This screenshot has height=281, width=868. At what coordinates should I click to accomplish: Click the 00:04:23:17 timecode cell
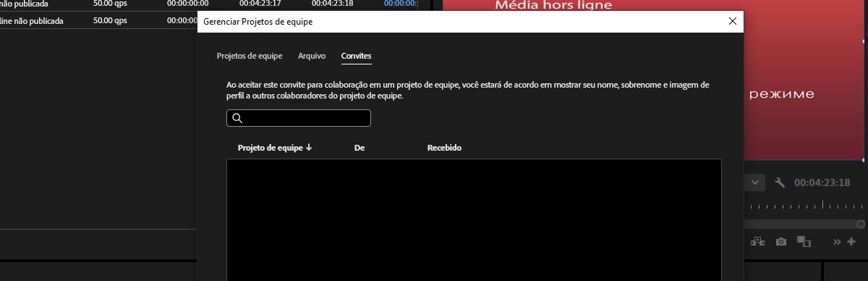[x=260, y=4]
